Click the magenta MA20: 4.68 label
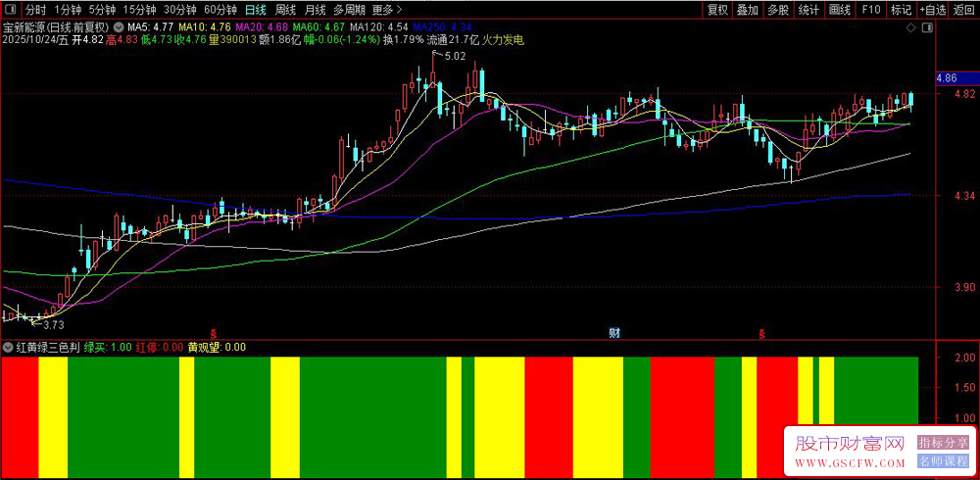This screenshot has width=980, height=480. pyautogui.click(x=262, y=27)
